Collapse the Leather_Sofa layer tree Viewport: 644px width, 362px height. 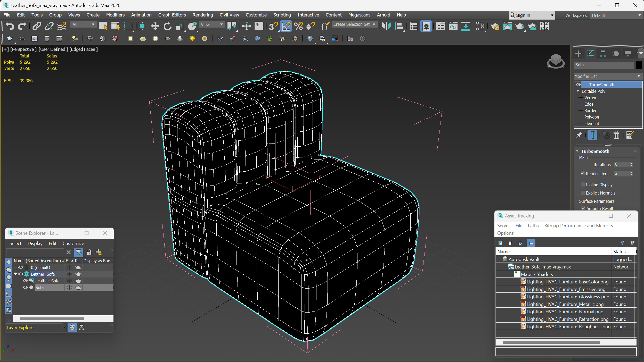(15, 274)
